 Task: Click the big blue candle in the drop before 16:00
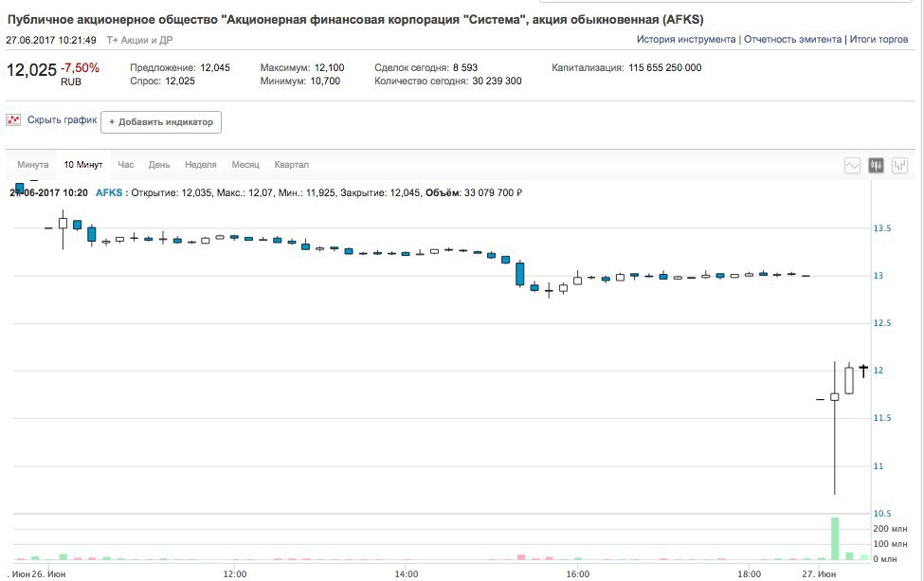(519, 274)
